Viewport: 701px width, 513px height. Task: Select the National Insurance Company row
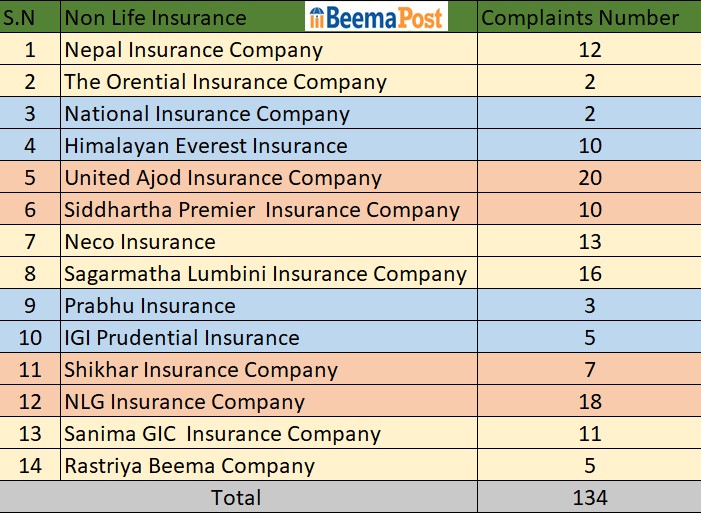[207, 114]
